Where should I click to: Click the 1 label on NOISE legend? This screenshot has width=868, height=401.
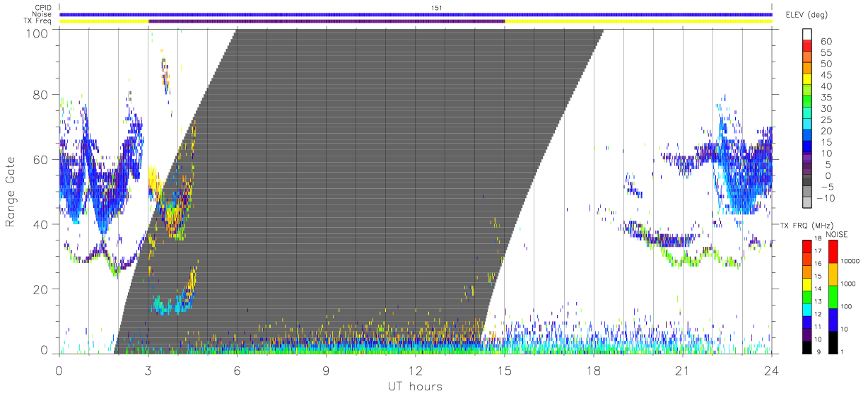click(x=842, y=351)
